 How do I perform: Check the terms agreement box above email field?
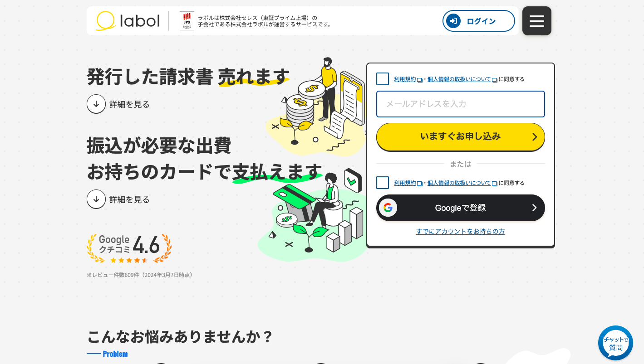(383, 79)
